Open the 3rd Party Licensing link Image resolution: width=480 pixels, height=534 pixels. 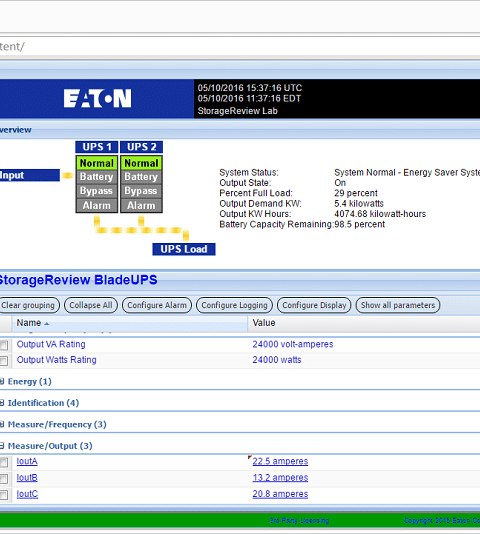click(x=299, y=520)
